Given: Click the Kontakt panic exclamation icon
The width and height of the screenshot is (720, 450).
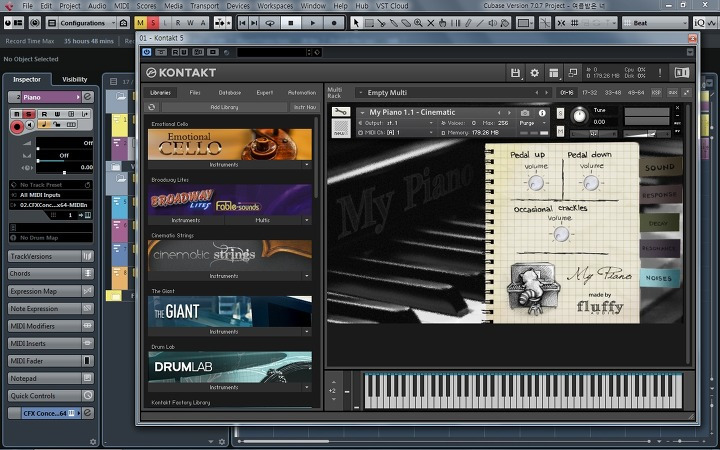Looking at the screenshot, I should tap(660, 73).
